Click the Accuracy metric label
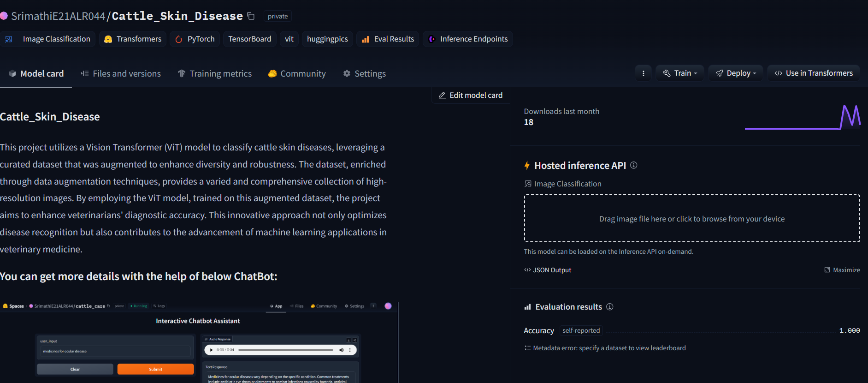Screen dimensions: 868x383 click(x=539, y=330)
